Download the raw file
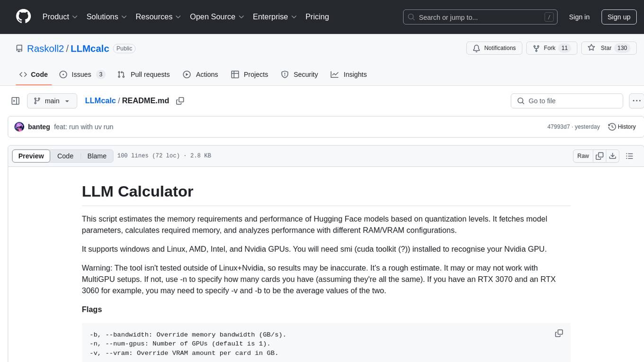Viewport: 644px width, 362px height. (x=612, y=156)
